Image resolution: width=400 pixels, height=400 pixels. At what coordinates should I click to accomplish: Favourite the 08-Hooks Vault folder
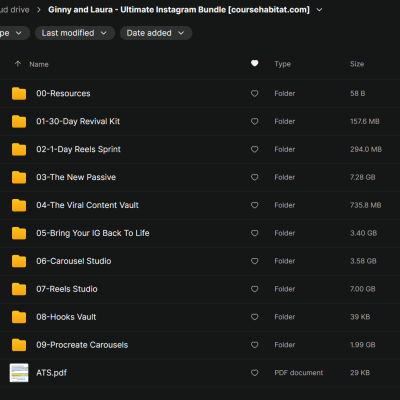254,317
